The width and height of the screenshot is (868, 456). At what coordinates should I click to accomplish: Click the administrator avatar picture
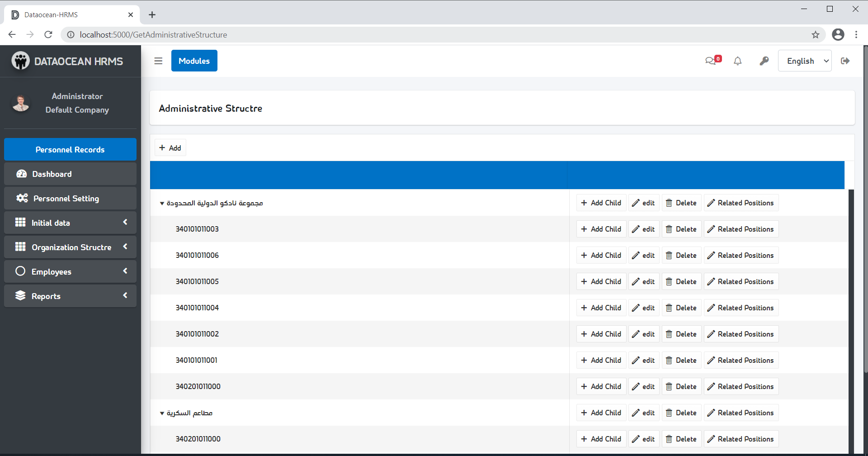pyautogui.click(x=21, y=103)
